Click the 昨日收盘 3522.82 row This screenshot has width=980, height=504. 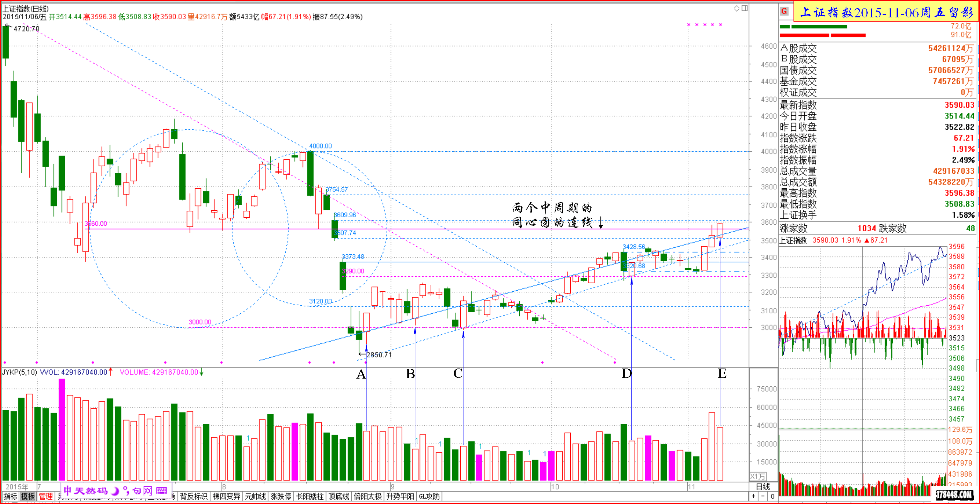[x=877, y=127]
